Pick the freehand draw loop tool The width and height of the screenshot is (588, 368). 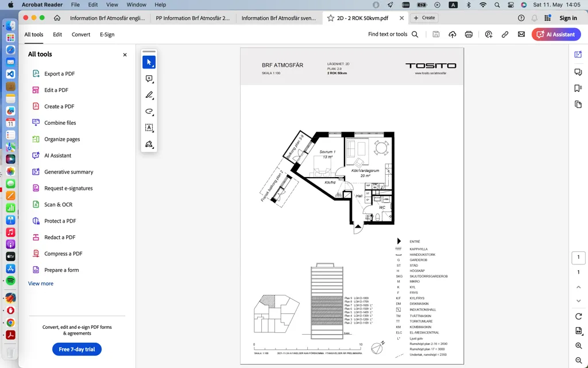click(149, 112)
